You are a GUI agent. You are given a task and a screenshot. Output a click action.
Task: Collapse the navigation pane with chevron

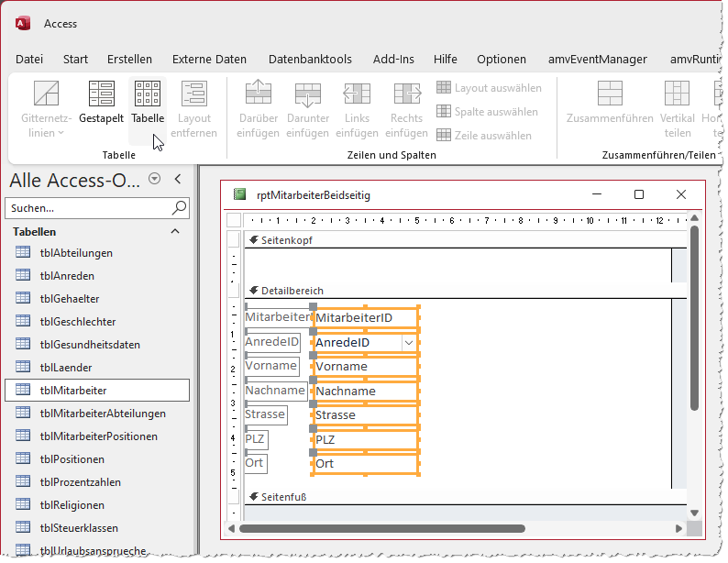click(x=178, y=179)
